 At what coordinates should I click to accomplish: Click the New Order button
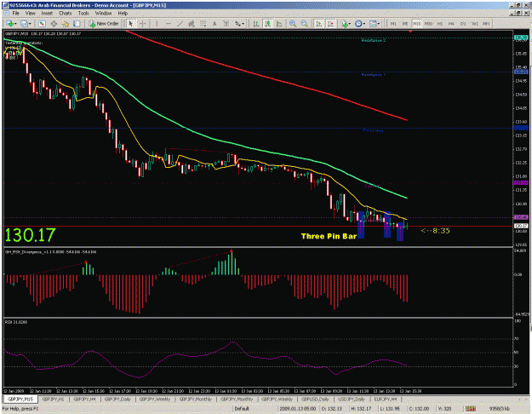coord(104,24)
